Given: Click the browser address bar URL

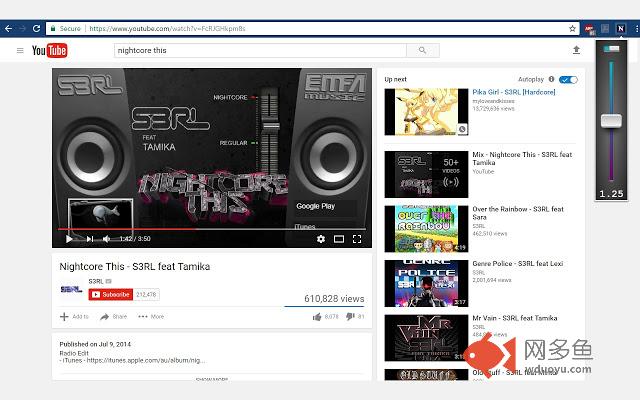Looking at the screenshot, I should click(167, 29).
